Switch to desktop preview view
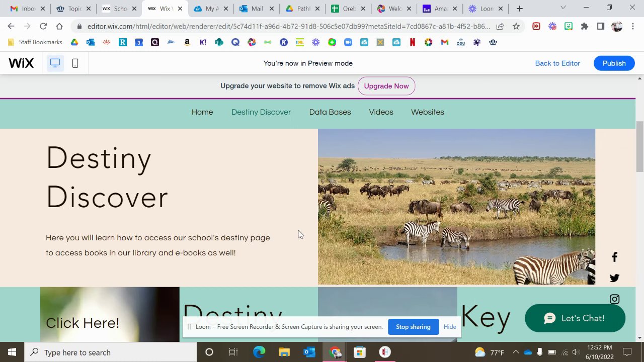 tap(55, 63)
